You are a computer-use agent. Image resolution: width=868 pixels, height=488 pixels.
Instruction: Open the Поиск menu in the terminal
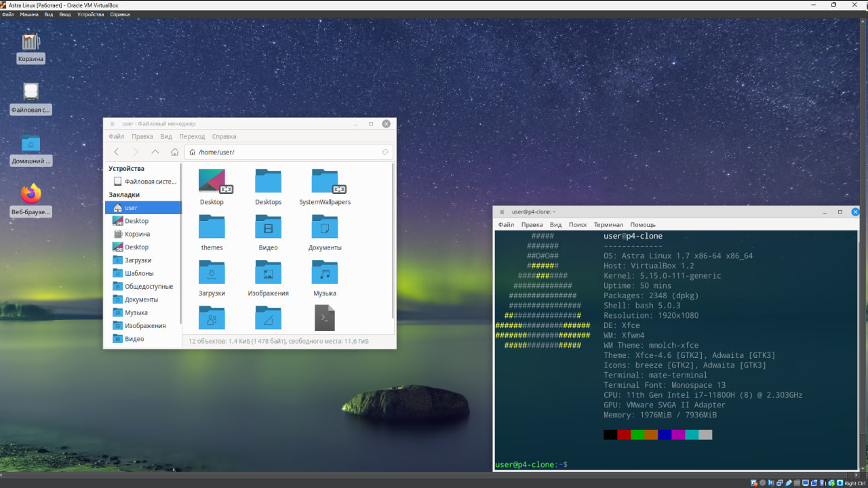pyautogui.click(x=578, y=225)
